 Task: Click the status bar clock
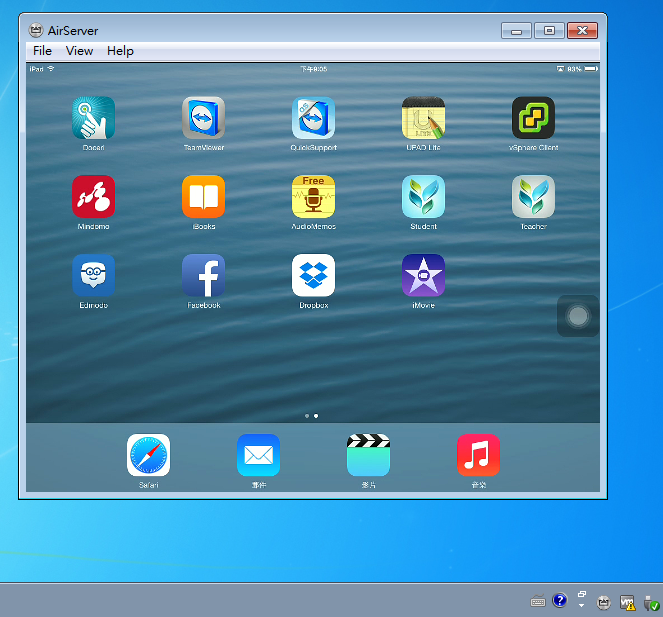pyautogui.click(x=313, y=69)
